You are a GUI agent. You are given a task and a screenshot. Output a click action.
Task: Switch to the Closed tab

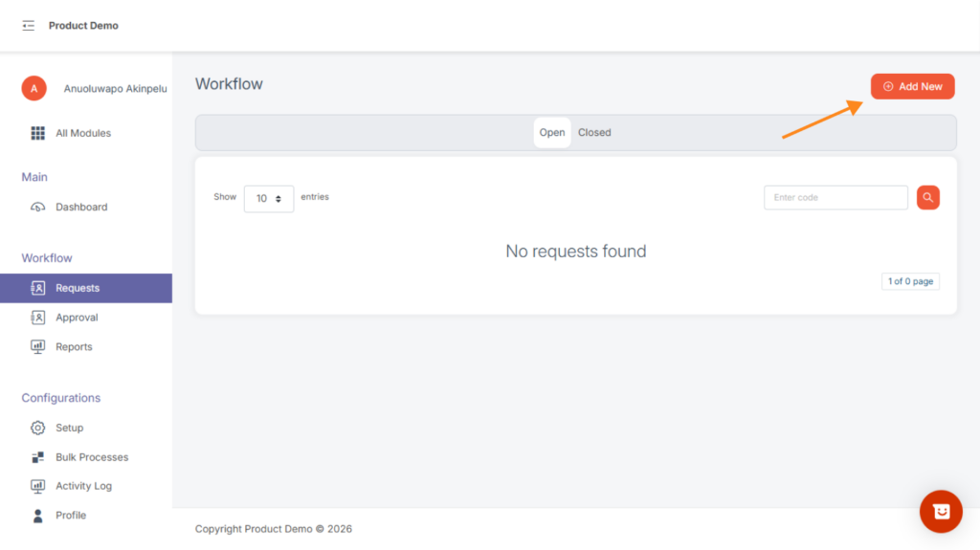(x=594, y=133)
